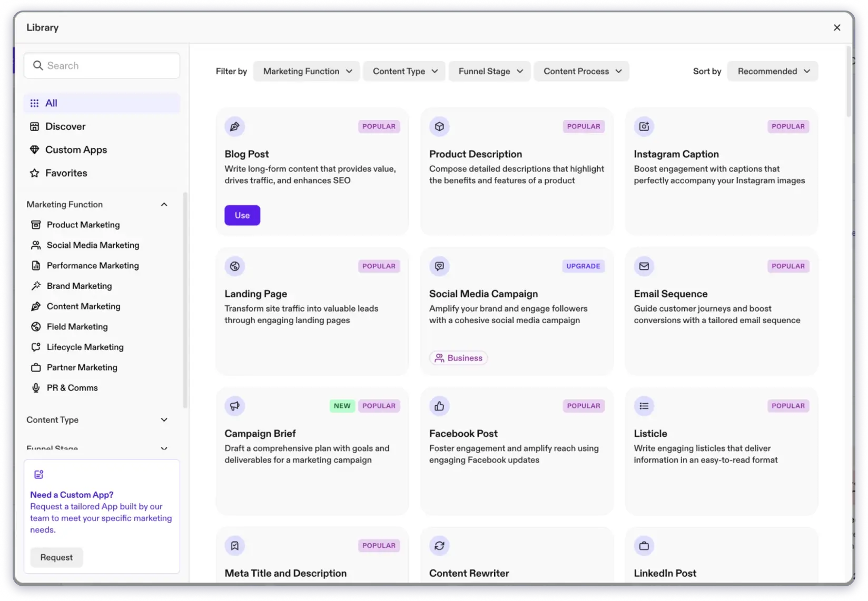Click the Business badge on Social Media Campaign
The image size is (868, 601).
click(458, 357)
